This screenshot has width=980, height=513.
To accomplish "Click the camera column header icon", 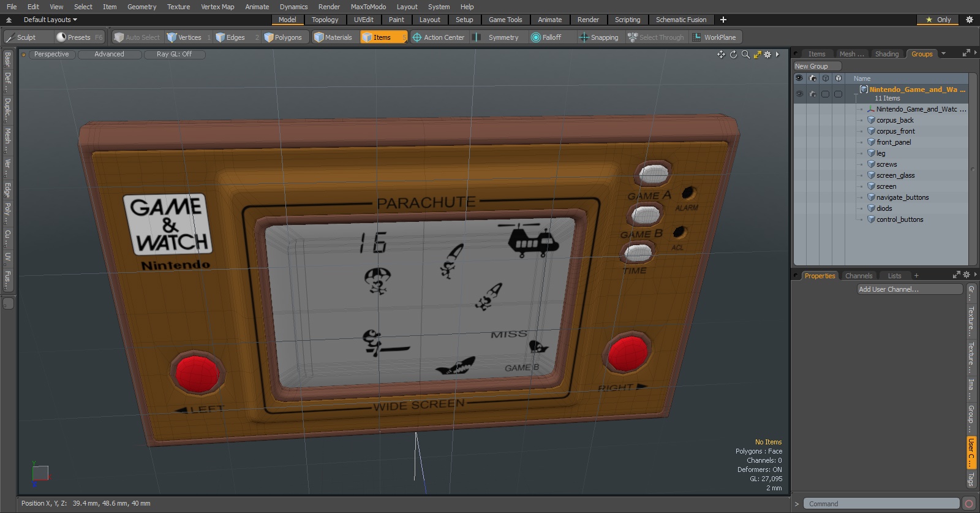I will coord(813,78).
